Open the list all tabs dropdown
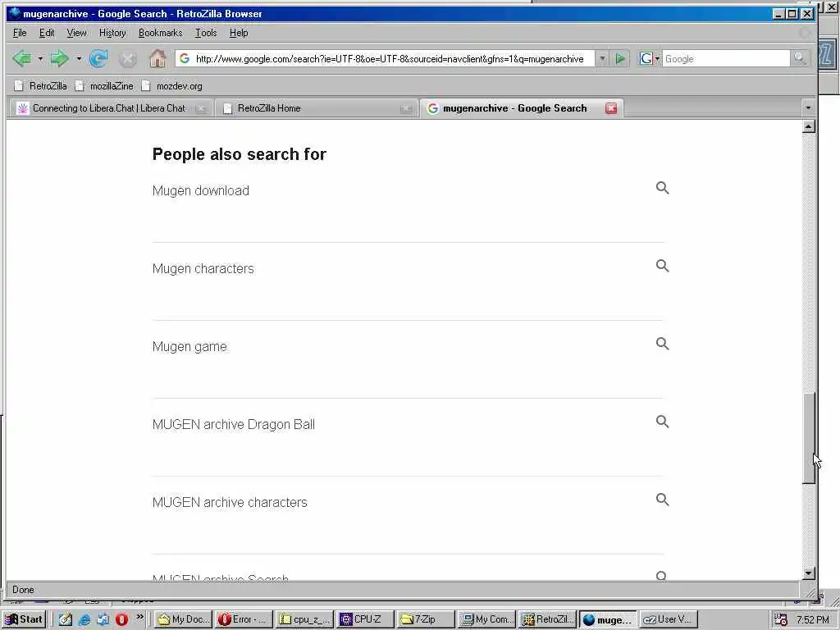The width and height of the screenshot is (840, 630). [808, 107]
